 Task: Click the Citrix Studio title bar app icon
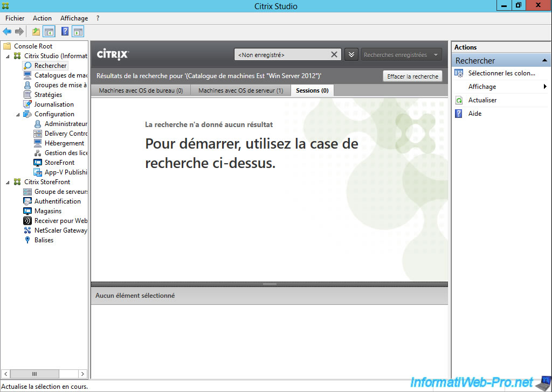point(5,5)
